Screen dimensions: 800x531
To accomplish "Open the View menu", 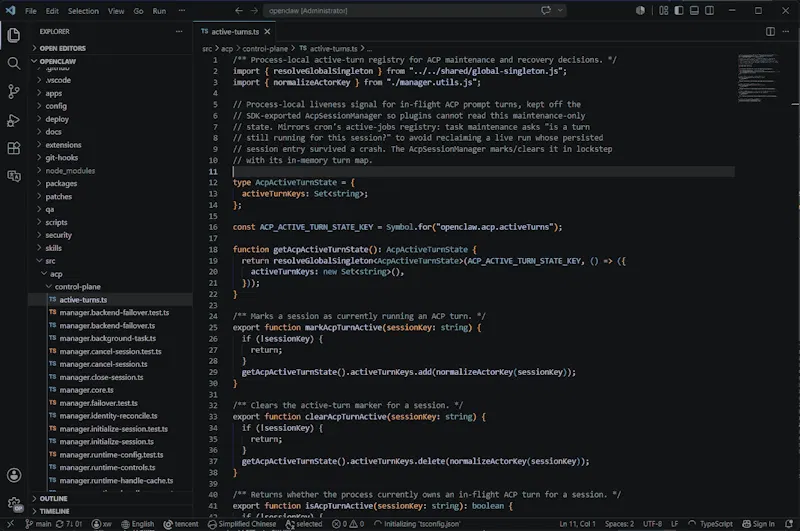I will coord(116,11).
